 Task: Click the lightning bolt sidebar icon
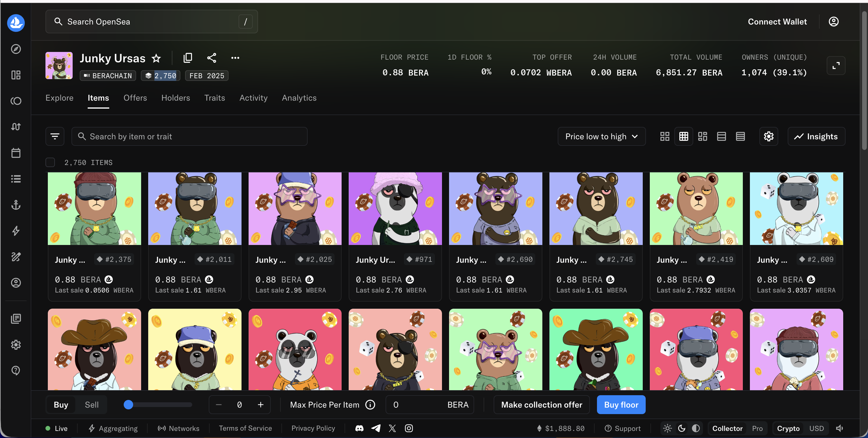[16, 231]
